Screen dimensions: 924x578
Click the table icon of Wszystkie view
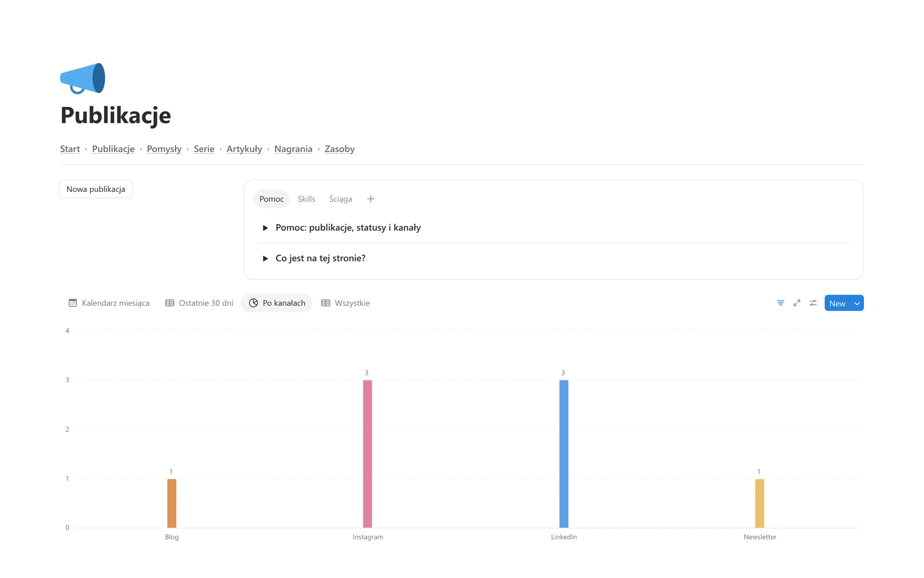(x=326, y=303)
